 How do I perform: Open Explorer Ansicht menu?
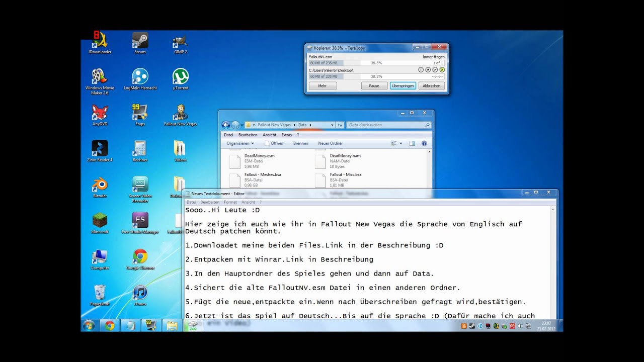[x=269, y=135]
